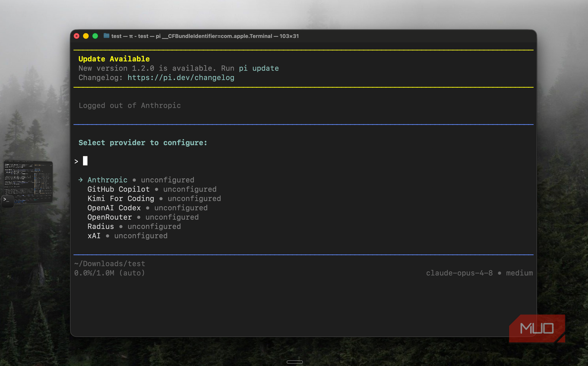This screenshot has height=366, width=588.
Task: Click the claude-opus-4-8 model label
Action: coord(459,273)
